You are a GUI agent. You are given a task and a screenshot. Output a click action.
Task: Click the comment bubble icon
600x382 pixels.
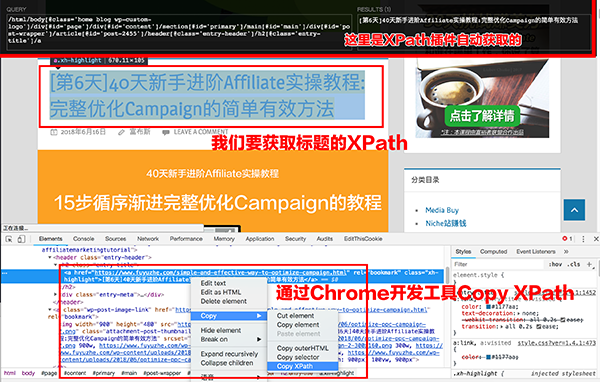pyautogui.click(x=166, y=132)
